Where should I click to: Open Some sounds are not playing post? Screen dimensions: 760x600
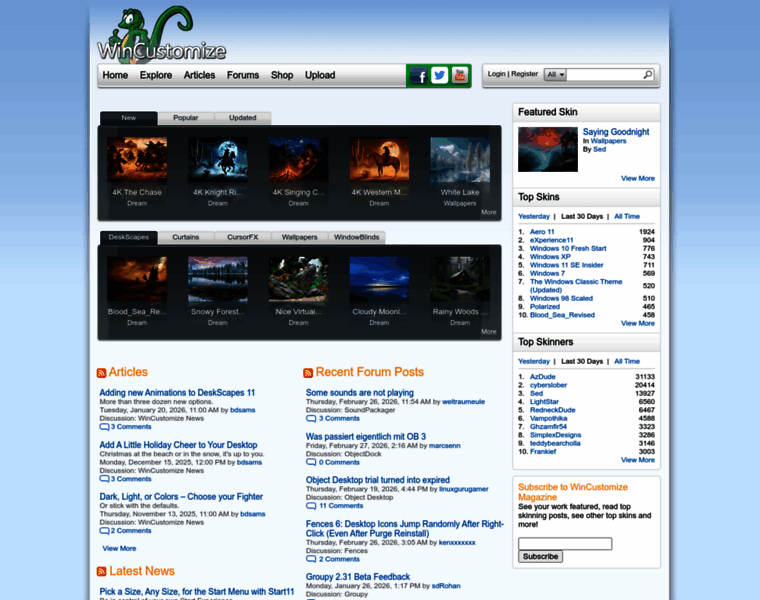(x=360, y=393)
